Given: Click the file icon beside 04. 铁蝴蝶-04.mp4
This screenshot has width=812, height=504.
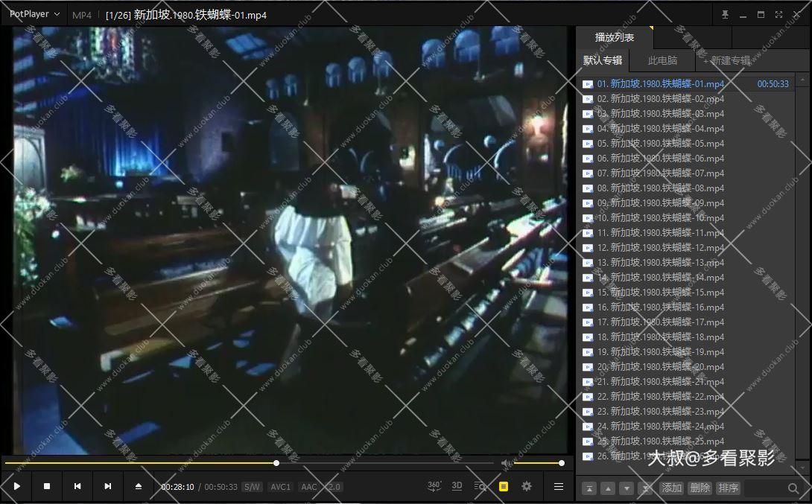Looking at the screenshot, I should (588, 129).
